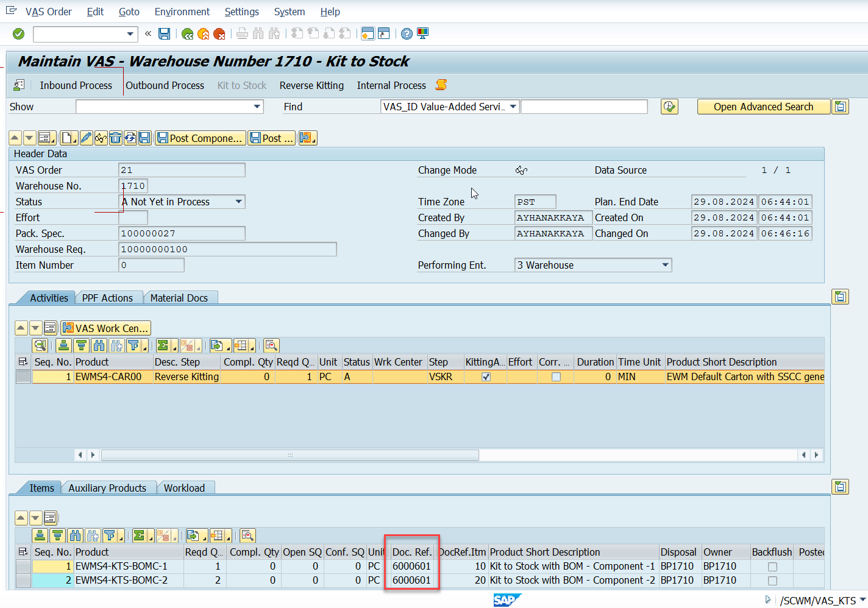Sort descending in Activities grid toolbar
Screen dimensions: 868x608
(x=81, y=345)
